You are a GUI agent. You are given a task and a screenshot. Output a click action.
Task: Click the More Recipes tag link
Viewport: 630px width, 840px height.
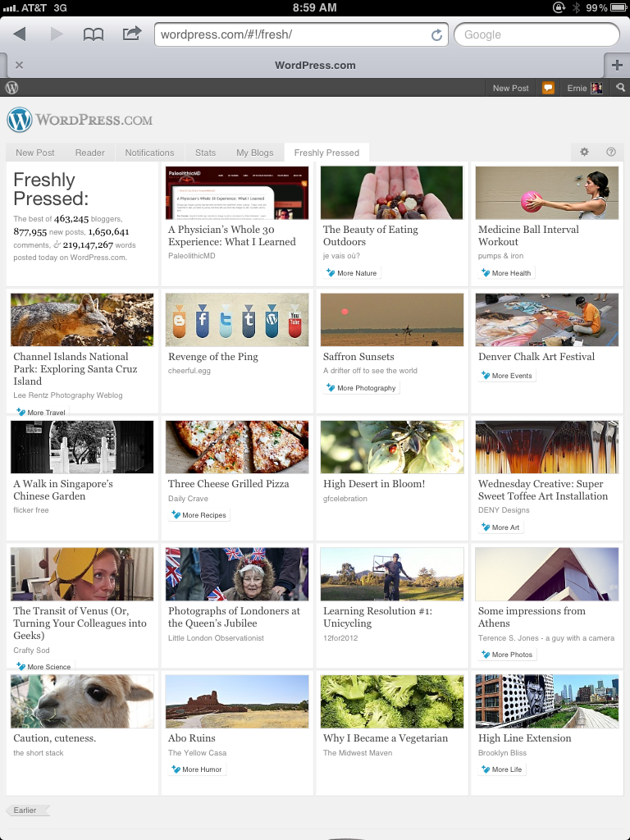[x=199, y=515]
